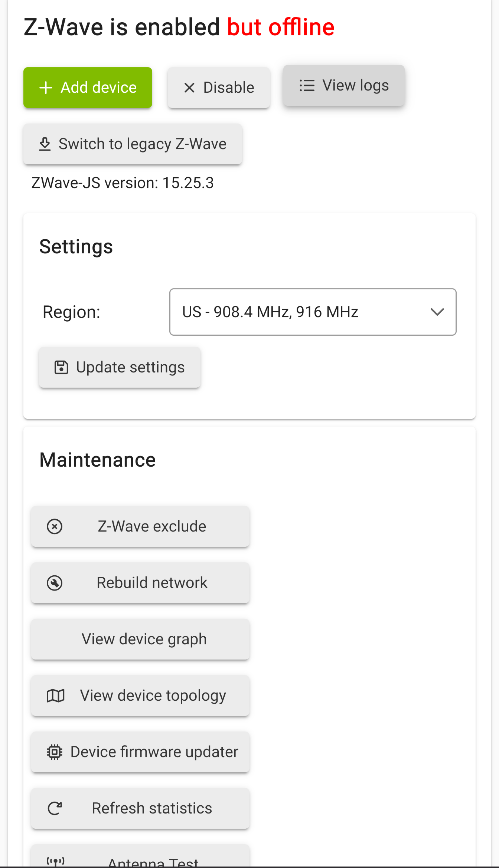Open the View device graph page
The height and width of the screenshot is (868, 499).
coord(140,639)
